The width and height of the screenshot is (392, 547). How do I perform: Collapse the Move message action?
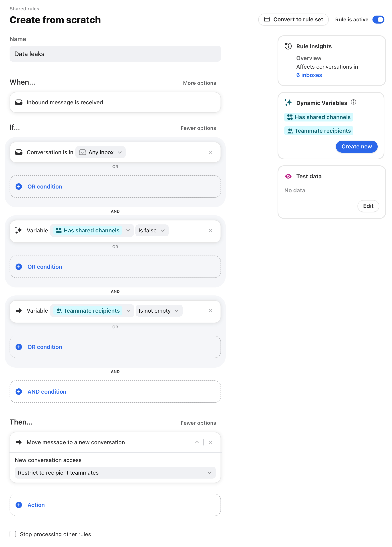[x=197, y=442]
